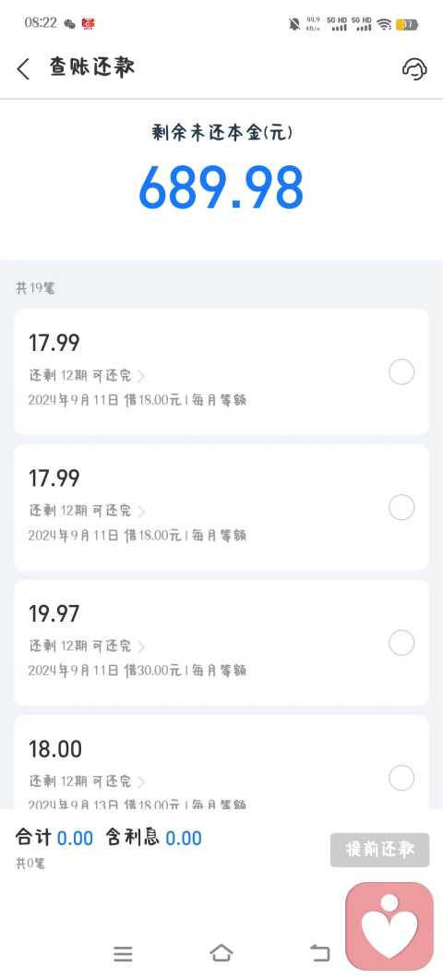Screen dimensions: 443x980
Task: Expand 18.00 loan's 还剩12期可还完 chevron
Action: click(x=141, y=781)
